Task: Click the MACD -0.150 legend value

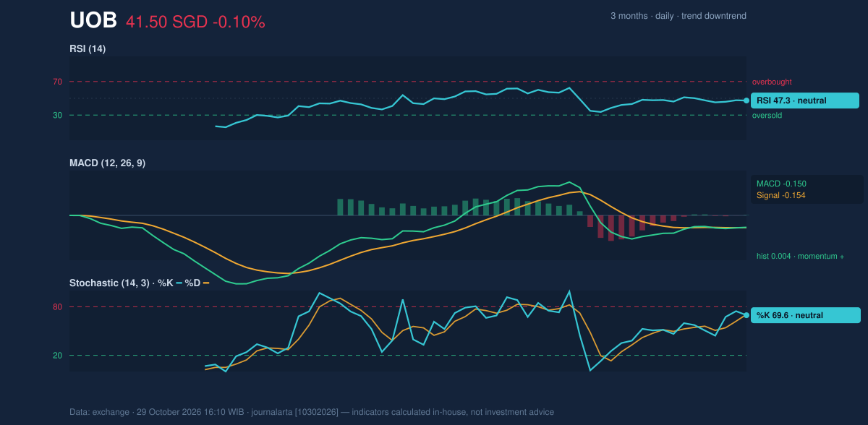Action: 781,184
